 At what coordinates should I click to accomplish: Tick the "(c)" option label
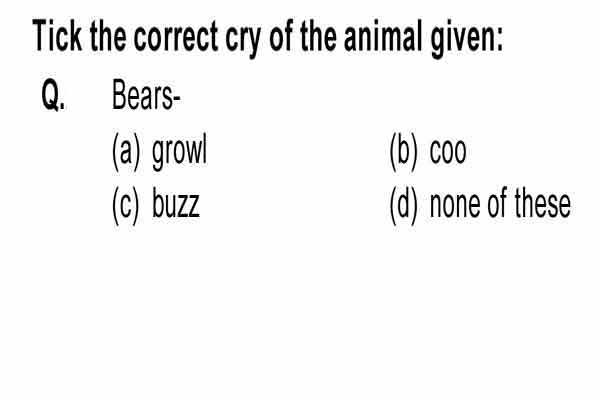(126, 205)
